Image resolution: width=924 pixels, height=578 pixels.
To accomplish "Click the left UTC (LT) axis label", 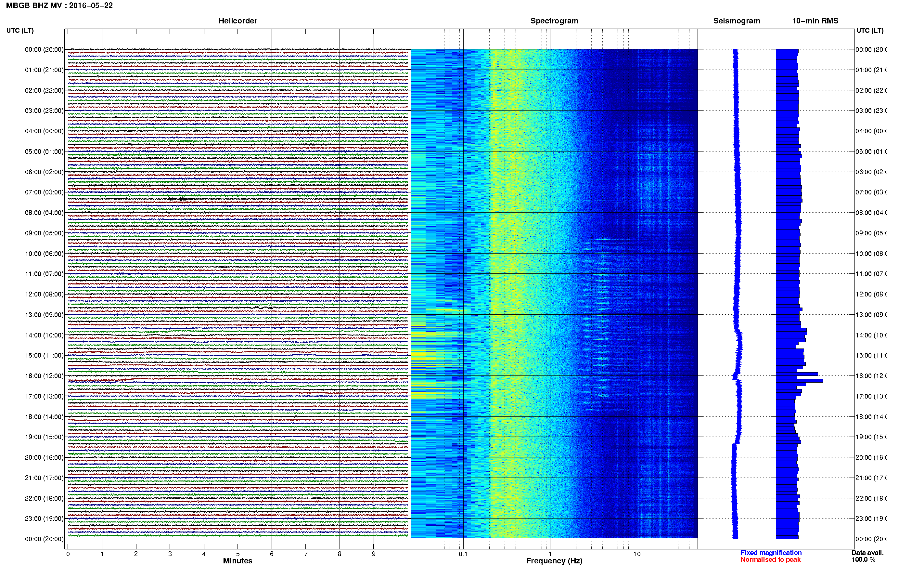I will pyautogui.click(x=20, y=31).
